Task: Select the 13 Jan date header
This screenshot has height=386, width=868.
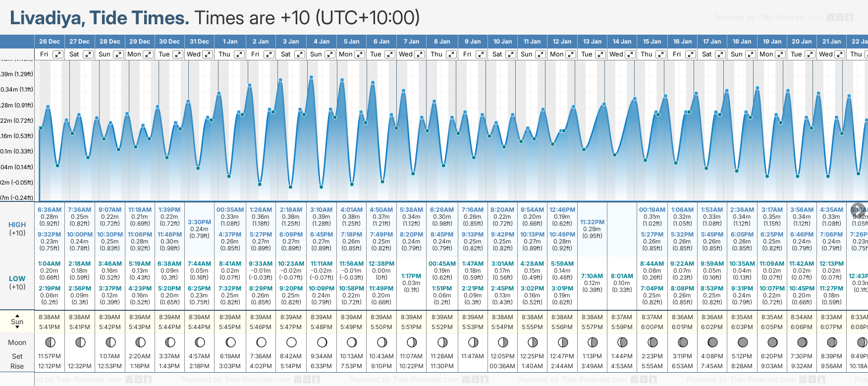Action: point(593,42)
